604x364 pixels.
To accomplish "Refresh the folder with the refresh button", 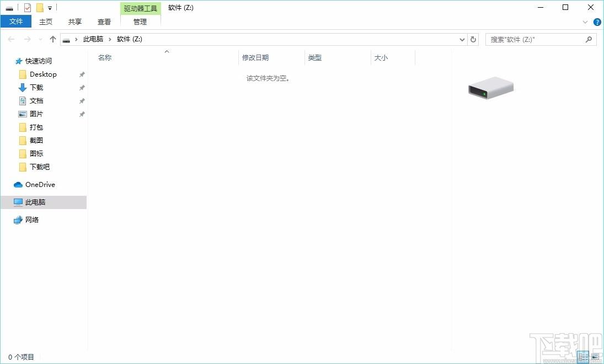I will click(473, 39).
